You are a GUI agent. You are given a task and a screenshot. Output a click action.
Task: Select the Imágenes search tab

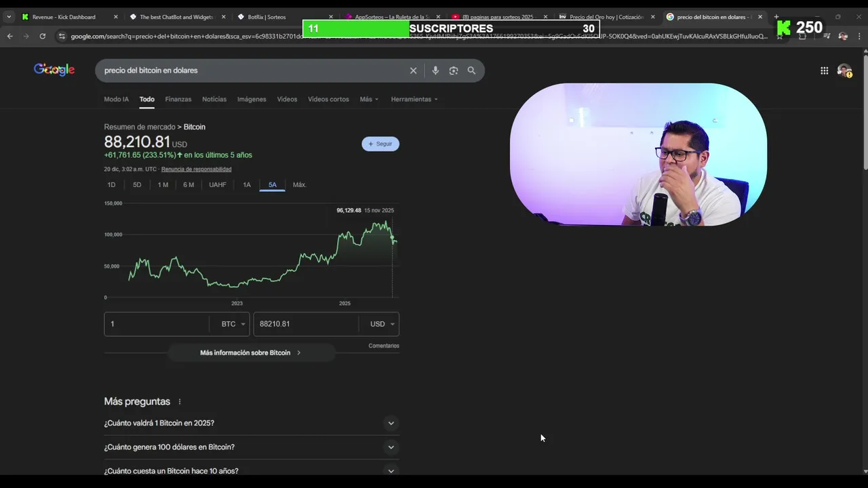(252, 99)
